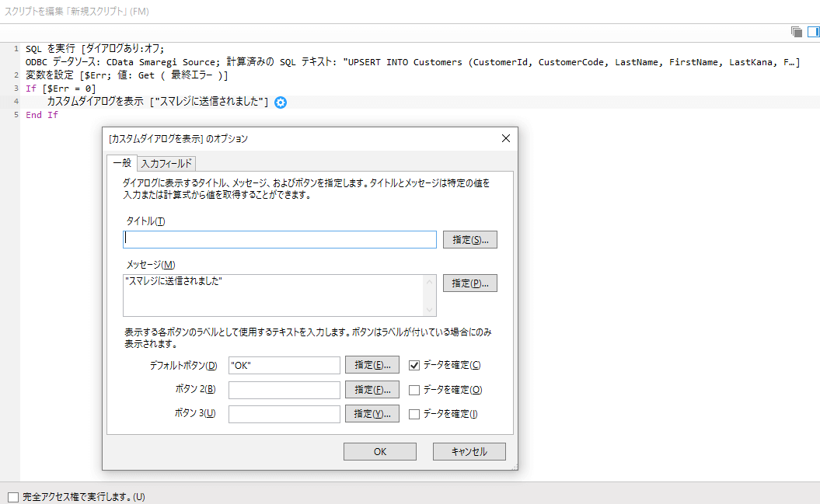820x504 pixels.
Task: Click the 指定(E)... button for default button
Action: pos(372,365)
